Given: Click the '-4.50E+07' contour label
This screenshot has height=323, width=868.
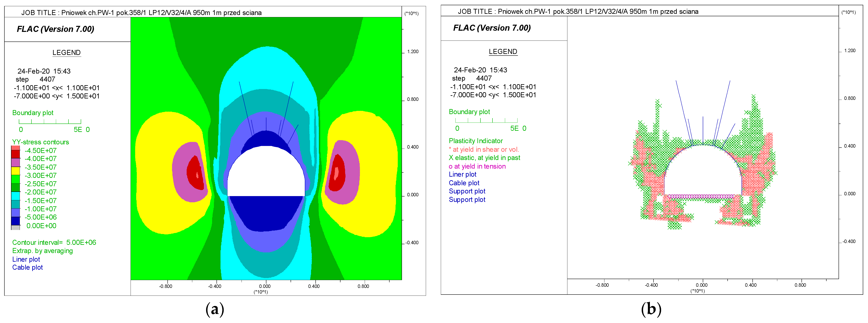Looking at the screenshot, I should coord(41,151).
